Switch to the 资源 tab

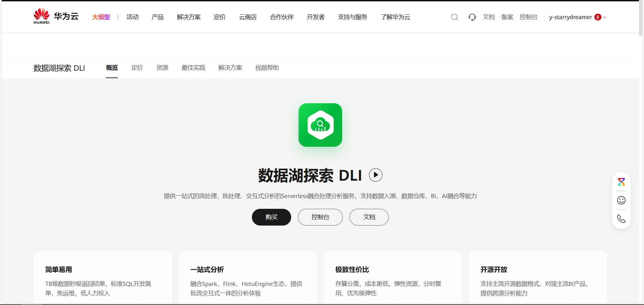162,68
